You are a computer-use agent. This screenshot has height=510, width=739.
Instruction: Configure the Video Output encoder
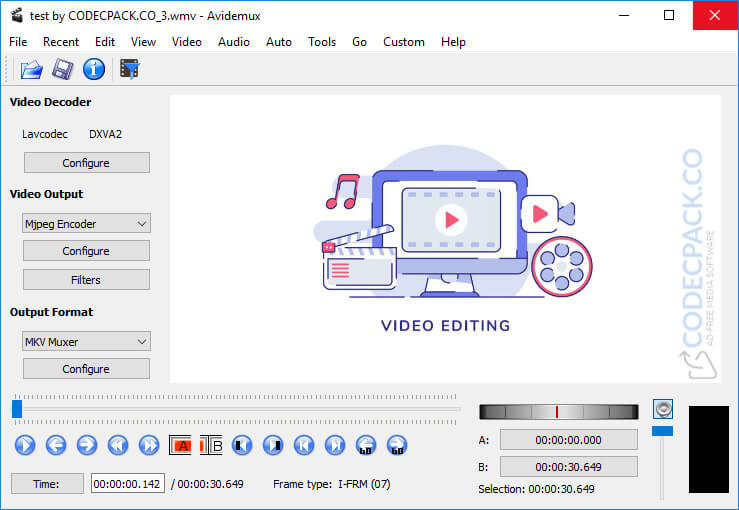(x=86, y=251)
